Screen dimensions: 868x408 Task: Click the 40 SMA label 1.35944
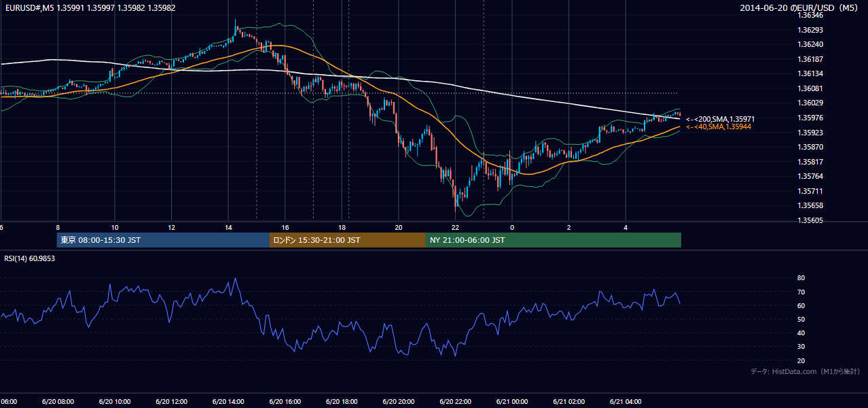(x=718, y=126)
